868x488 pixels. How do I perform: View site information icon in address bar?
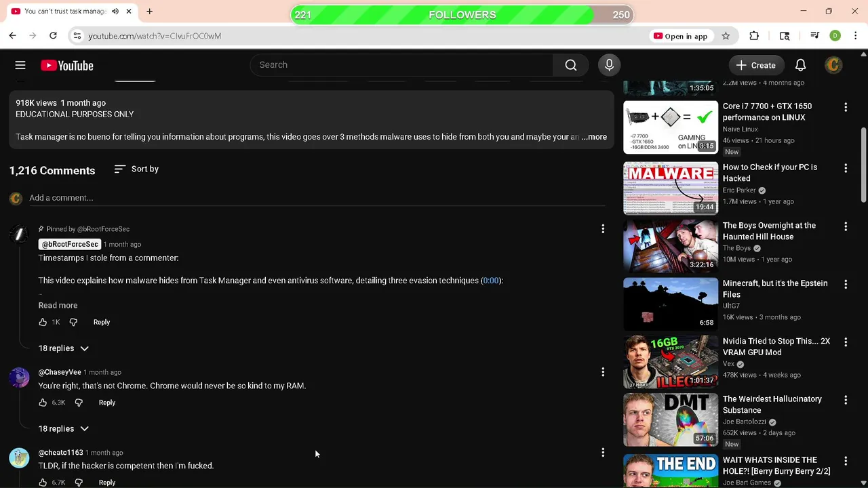(x=77, y=36)
